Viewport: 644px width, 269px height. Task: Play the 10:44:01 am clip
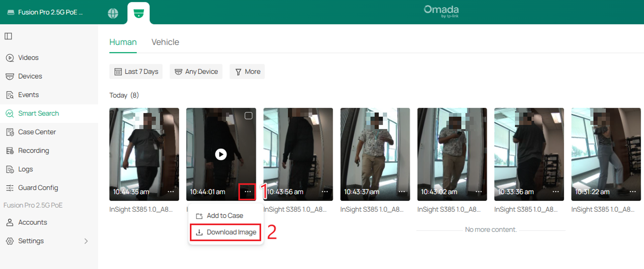click(221, 154)
